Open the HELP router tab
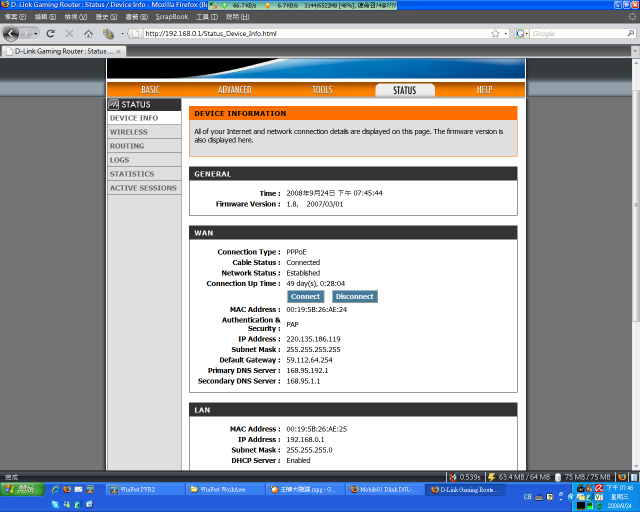The width and height of the screenshot is (640, 512). pos(484,90)
